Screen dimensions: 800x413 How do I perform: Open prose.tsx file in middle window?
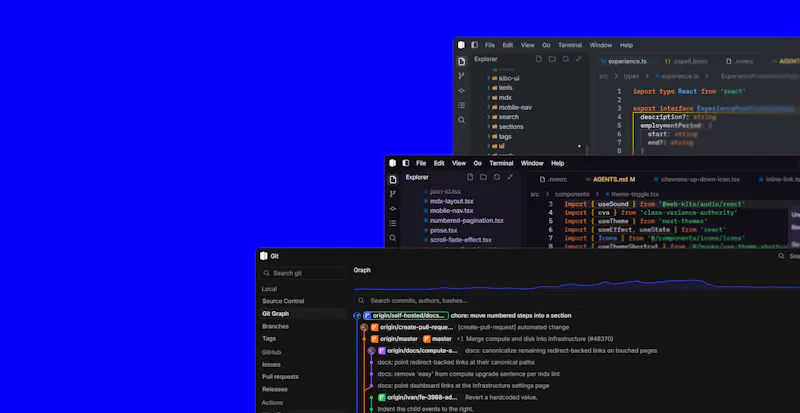(x=443, y=230)
